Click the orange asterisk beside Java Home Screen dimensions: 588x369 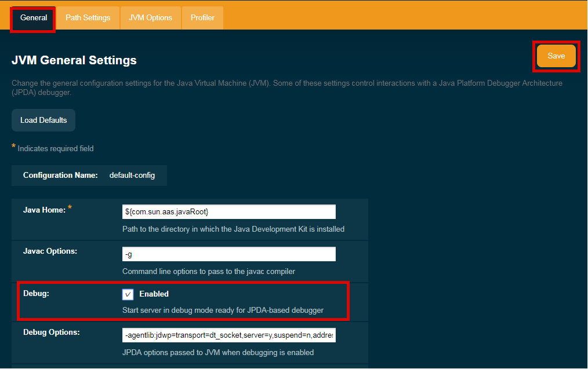pos(70,209)
